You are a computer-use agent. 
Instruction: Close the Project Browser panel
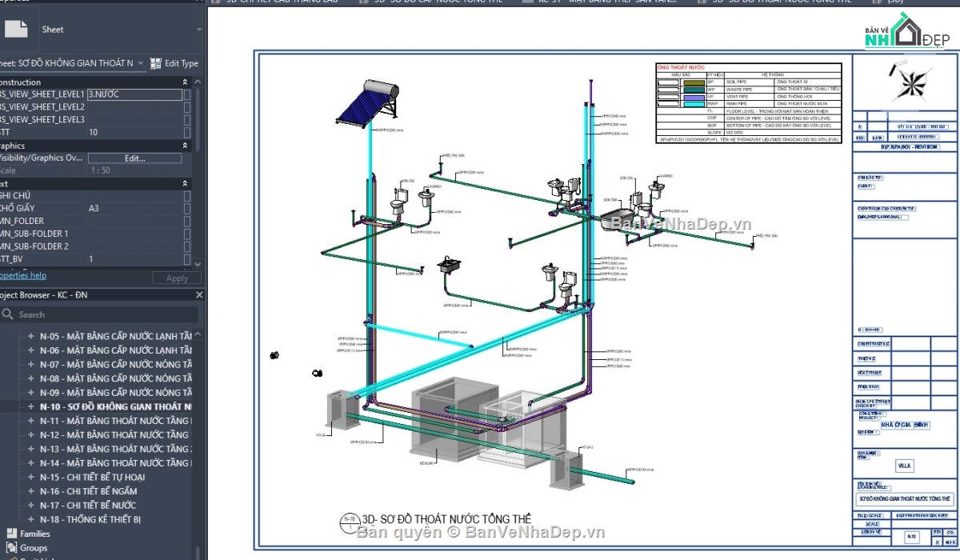coord(199,295)
